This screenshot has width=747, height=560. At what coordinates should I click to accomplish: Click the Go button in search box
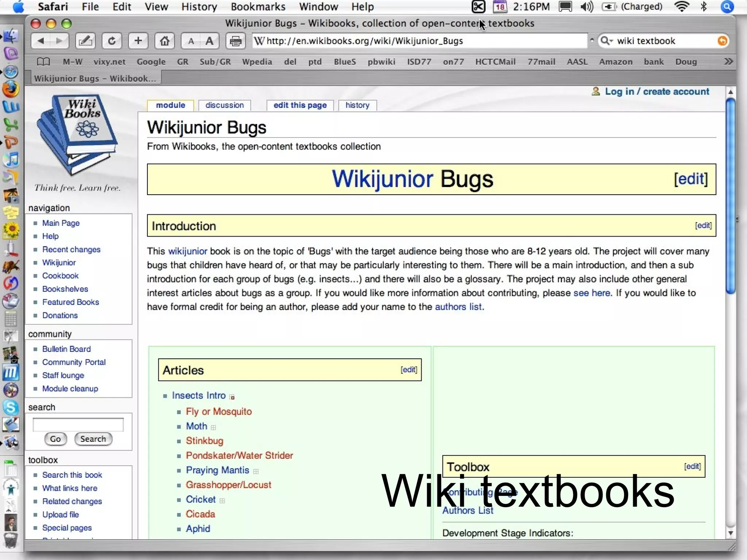(55, 439)
